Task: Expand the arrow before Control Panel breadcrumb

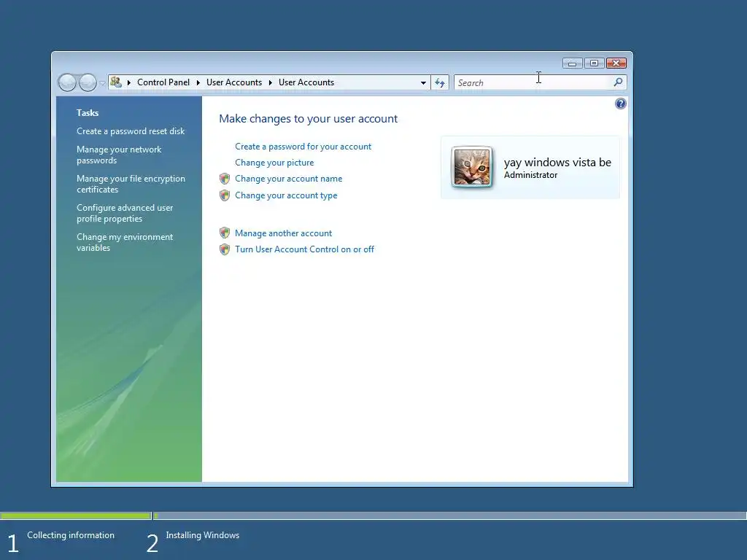Action: (128, 82)
